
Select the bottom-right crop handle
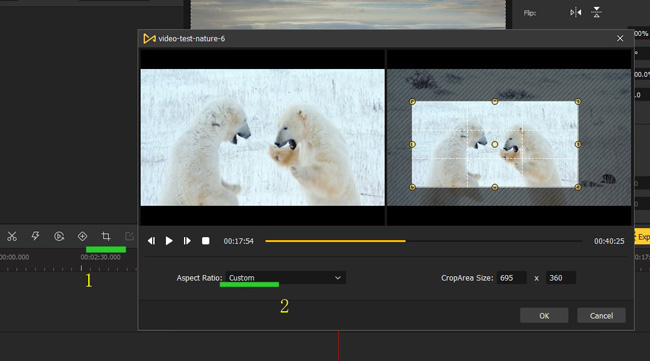578,187
